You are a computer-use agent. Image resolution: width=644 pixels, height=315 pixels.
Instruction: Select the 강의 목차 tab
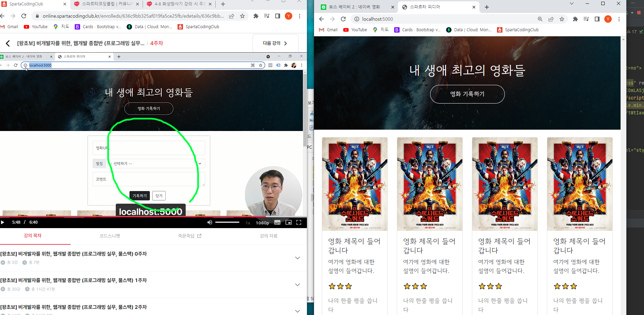[x=33, y=236]
